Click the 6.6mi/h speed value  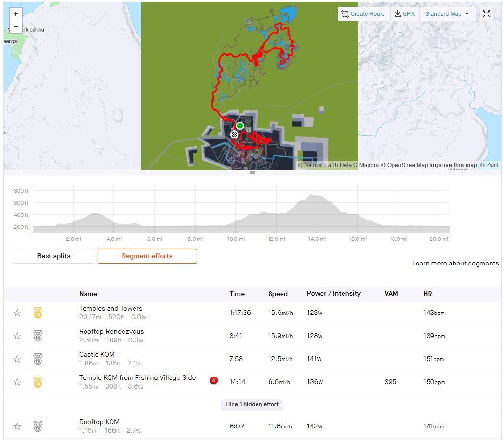click(x=279, y=382)
